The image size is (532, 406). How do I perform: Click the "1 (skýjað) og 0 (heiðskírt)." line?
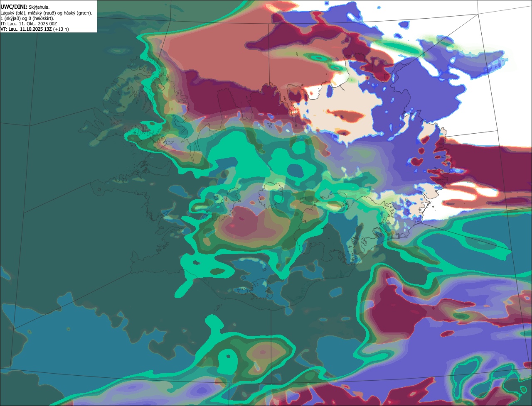[27, 18]
